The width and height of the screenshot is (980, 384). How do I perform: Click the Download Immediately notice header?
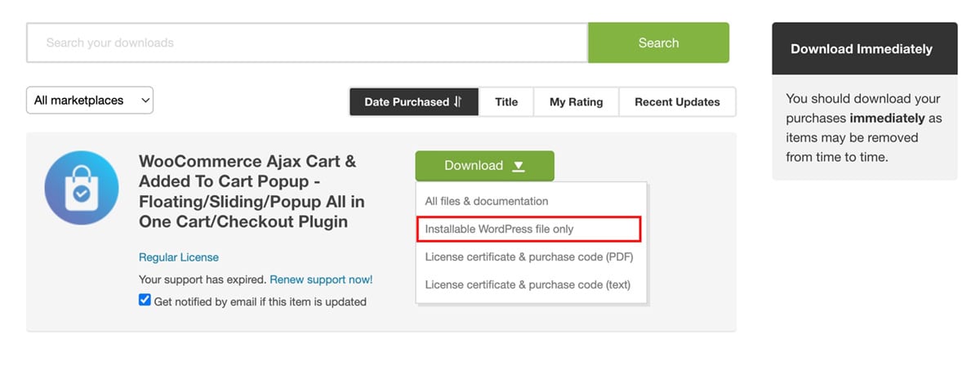pyautogui.click(x=864, y=49)
